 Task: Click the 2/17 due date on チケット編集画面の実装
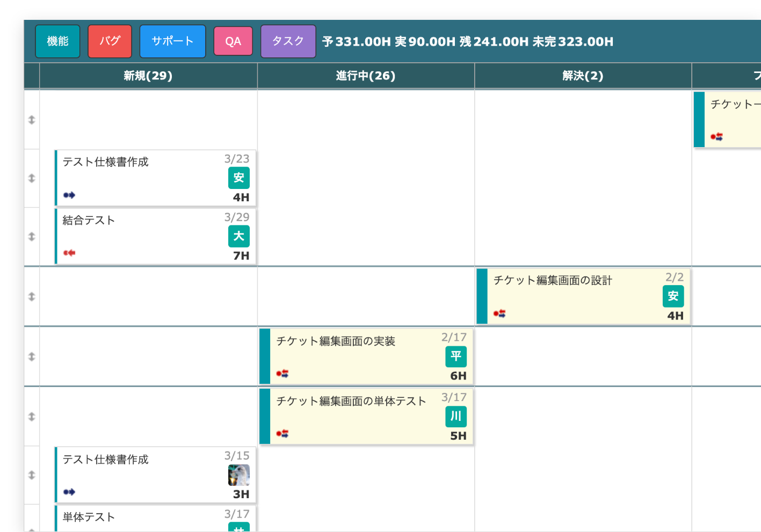coord(454,337)
